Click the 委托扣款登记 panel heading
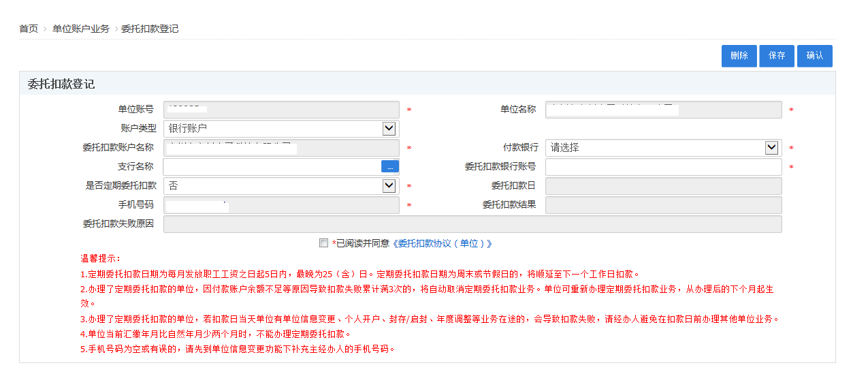 [x=61, y=84]
